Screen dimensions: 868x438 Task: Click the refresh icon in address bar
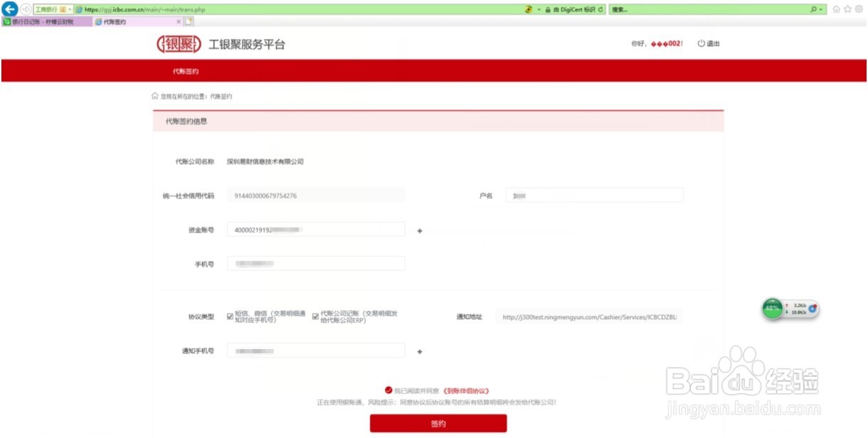click(602, 9)
